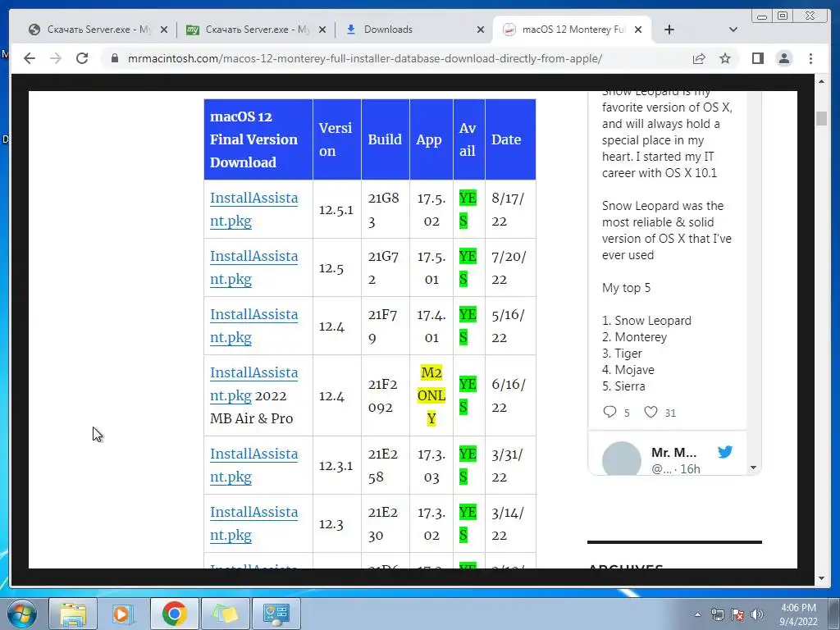Screen dimensions: 840x630
Task: Click the tweet heart like icon
Action: pos(651,412)
